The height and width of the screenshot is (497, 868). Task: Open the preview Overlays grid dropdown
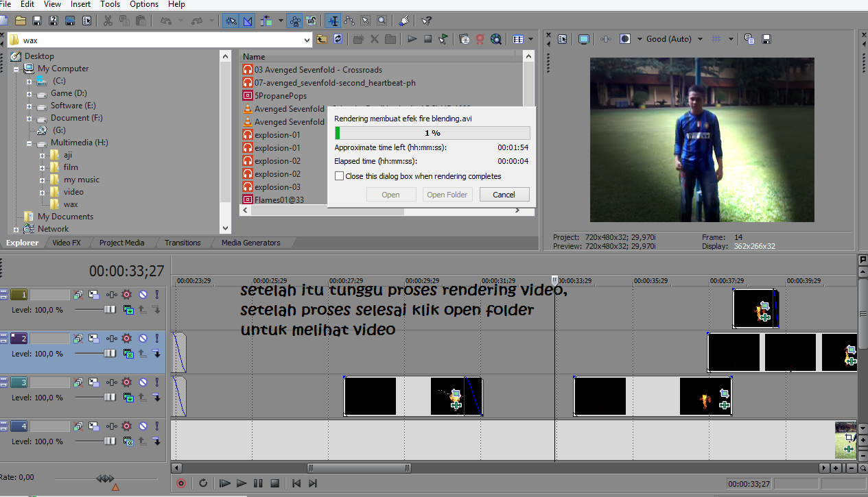731,39
